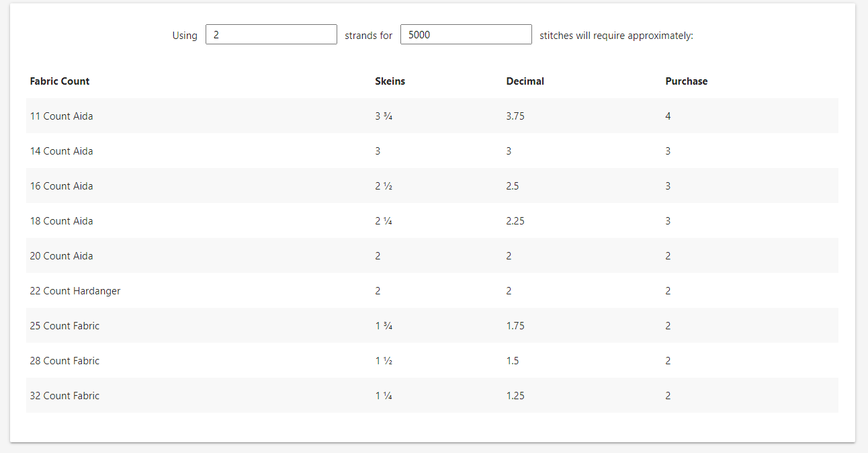Image resolution: width=868 pixels, height=453 pixels.
Task: Click the strands input field showing 2
Action: [271, 34]
